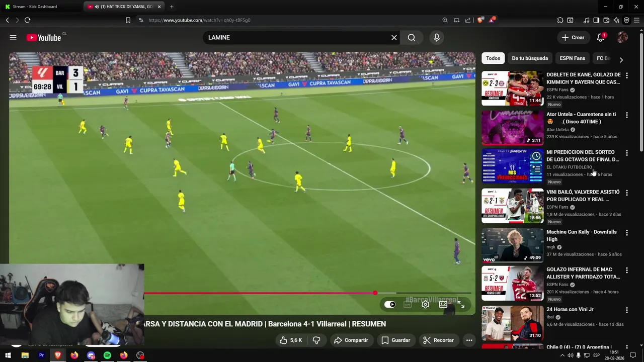Open more actions ellipsis below the video
Viewport: 644px width, 362px height.
tap(469, 340)
